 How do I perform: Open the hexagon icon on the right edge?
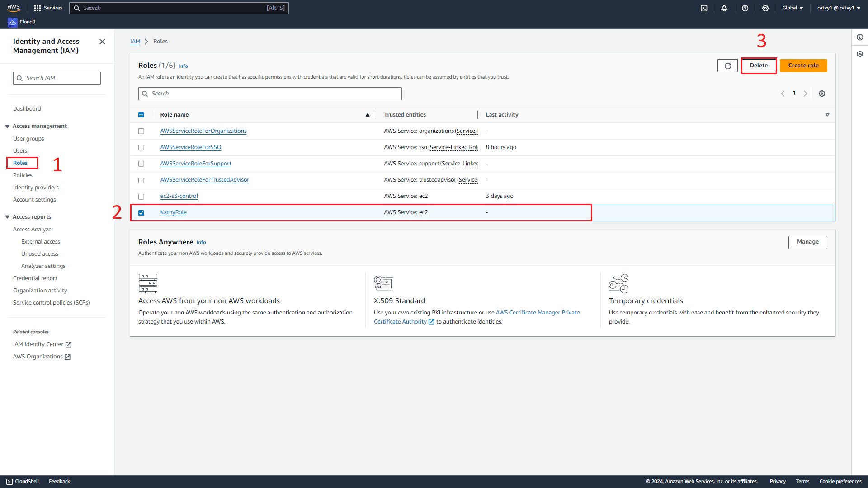(x=860, y=54)
